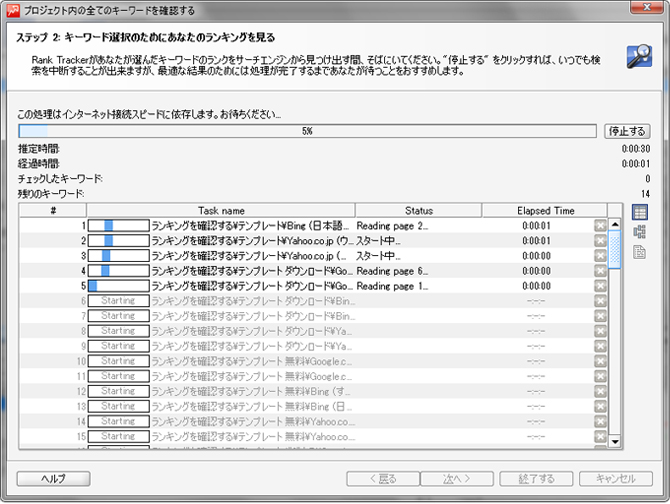Select task 14 無料¥Yahoo.co row name
Screen dimensions: 670x504
tap(253, 422)
